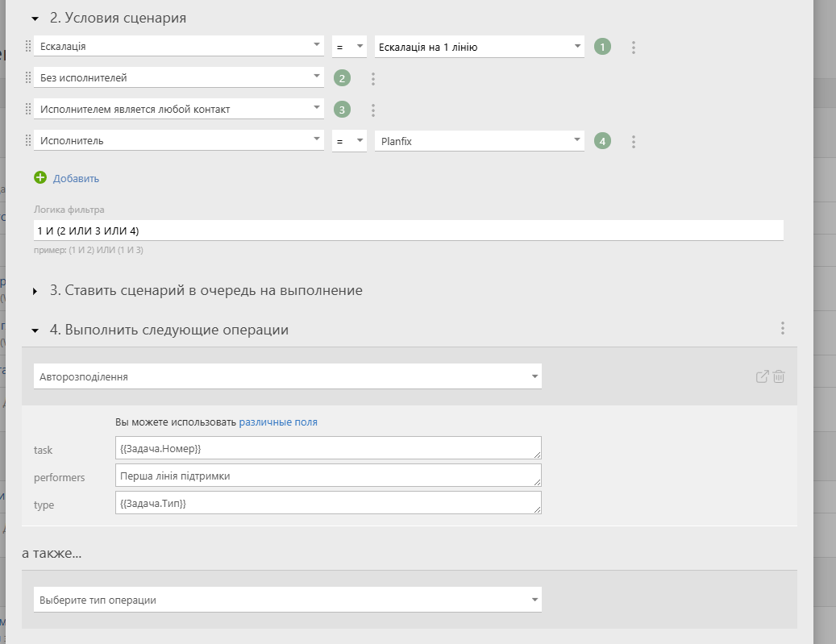Click the 4. Выполнить следующие операции heading
The width and height of the screenshot is (836, 644).
(x=169, y=330)
